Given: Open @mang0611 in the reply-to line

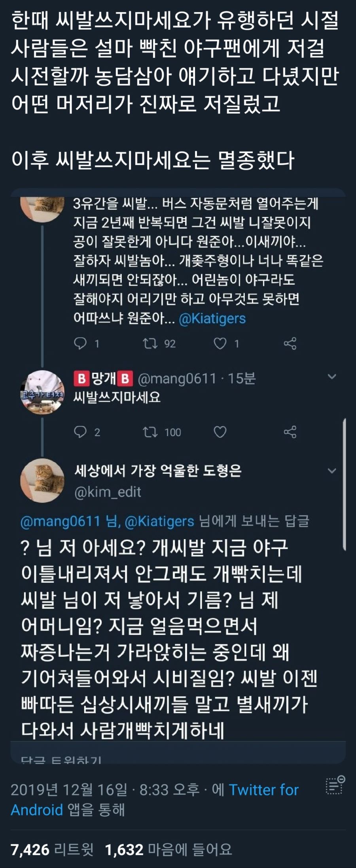Looking at the screenshot, I should [60, 521].
